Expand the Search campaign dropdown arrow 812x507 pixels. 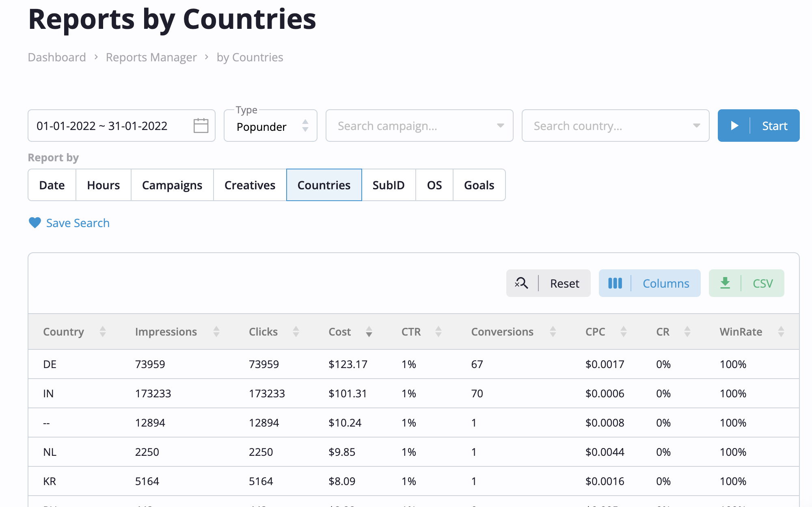[x=501, y=126]
